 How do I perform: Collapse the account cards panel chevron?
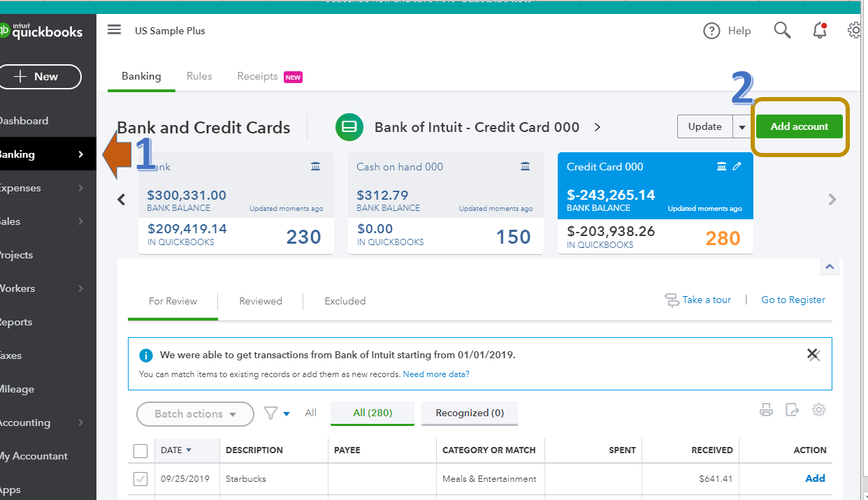pos(829,267)
